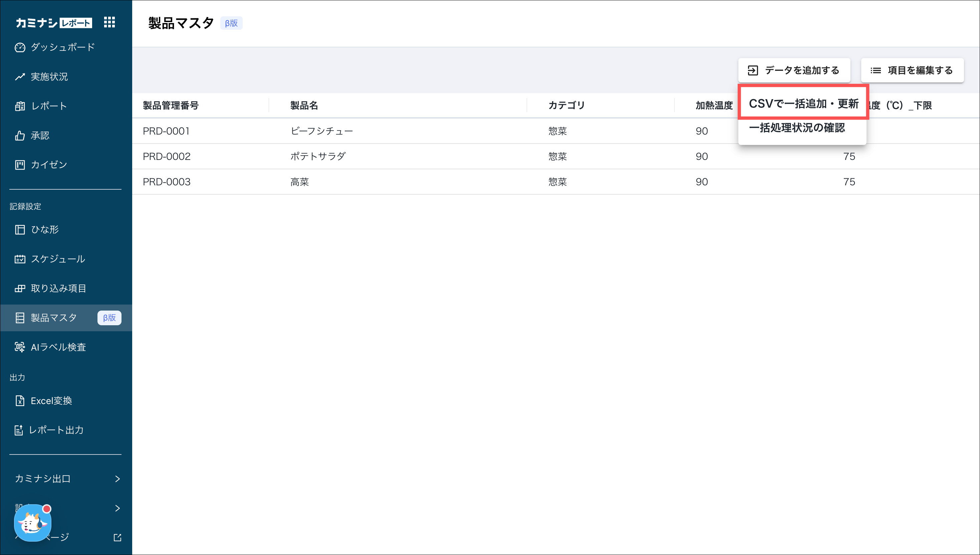Choose 一括処理状況の確認 menu entry
The image size is (980, 555).
[797, 128]
